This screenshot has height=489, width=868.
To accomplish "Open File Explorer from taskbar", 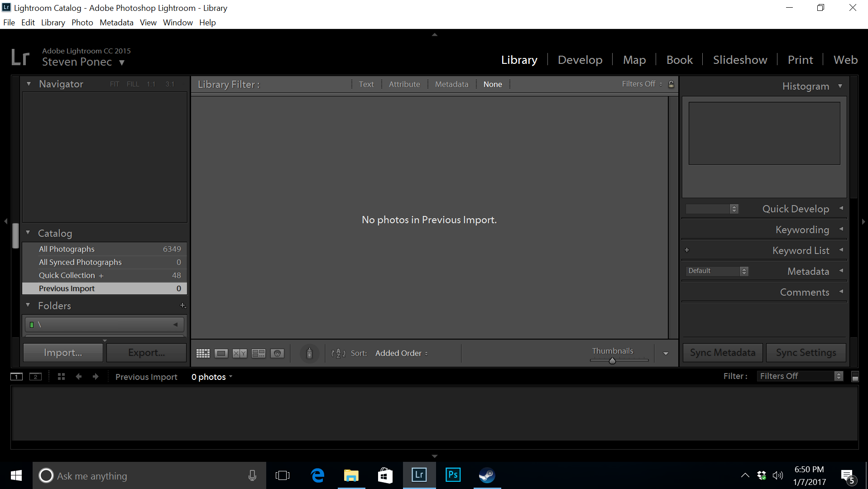I will (351, 475).
